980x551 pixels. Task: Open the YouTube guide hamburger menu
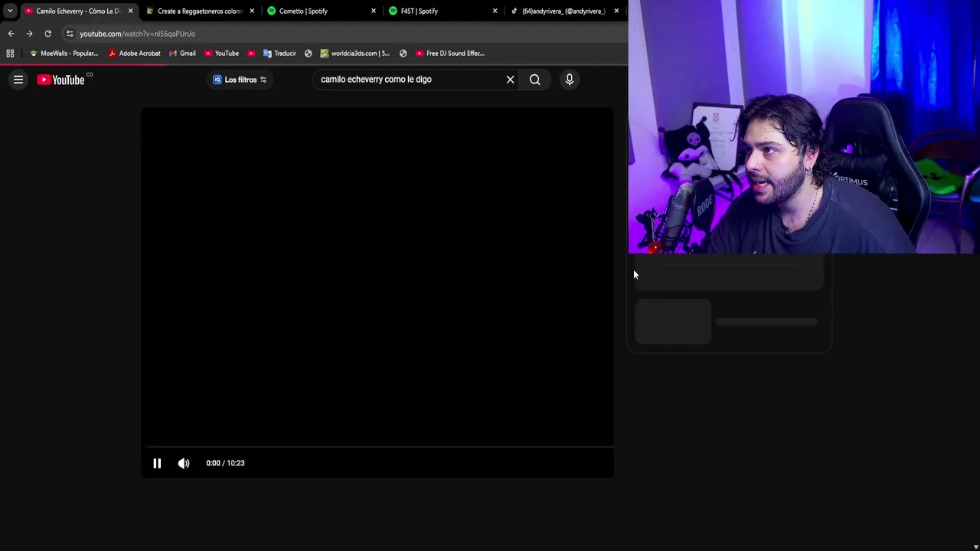point(18,80)
